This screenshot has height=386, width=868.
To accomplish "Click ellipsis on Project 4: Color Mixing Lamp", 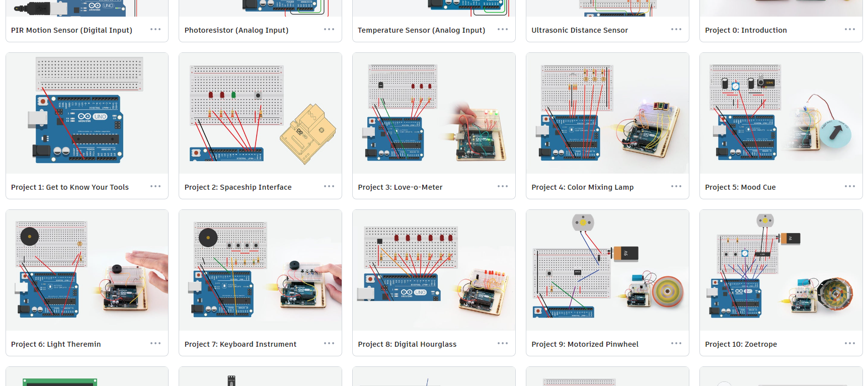I will coord(676,186).
